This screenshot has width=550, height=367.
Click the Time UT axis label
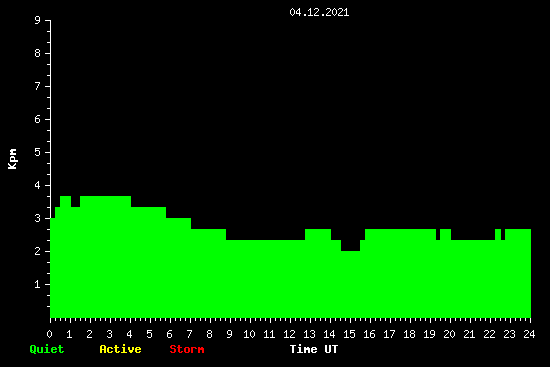[x=314, y=349]
